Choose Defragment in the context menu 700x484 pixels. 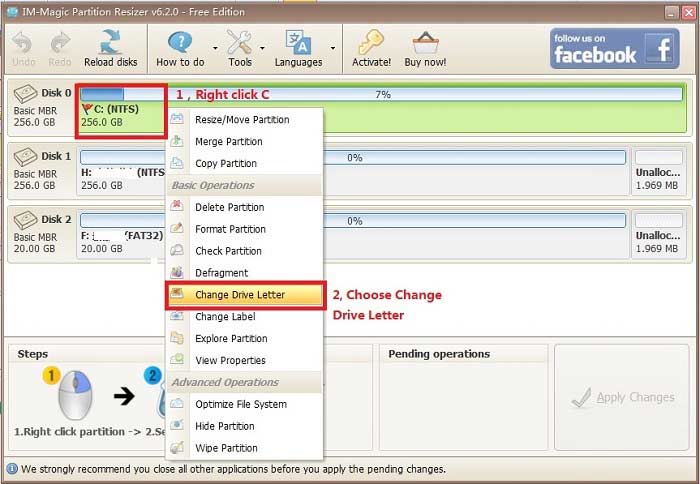coord(244,273)
